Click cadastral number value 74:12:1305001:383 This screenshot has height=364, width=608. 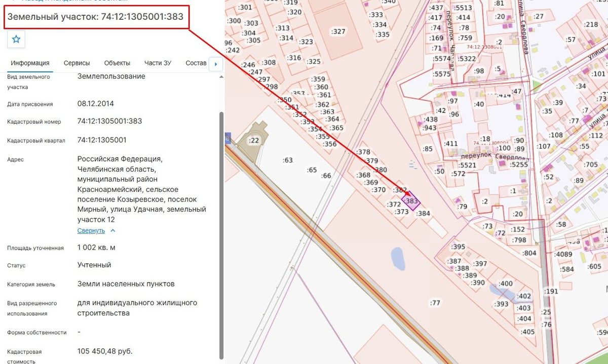tap(109, 122)
